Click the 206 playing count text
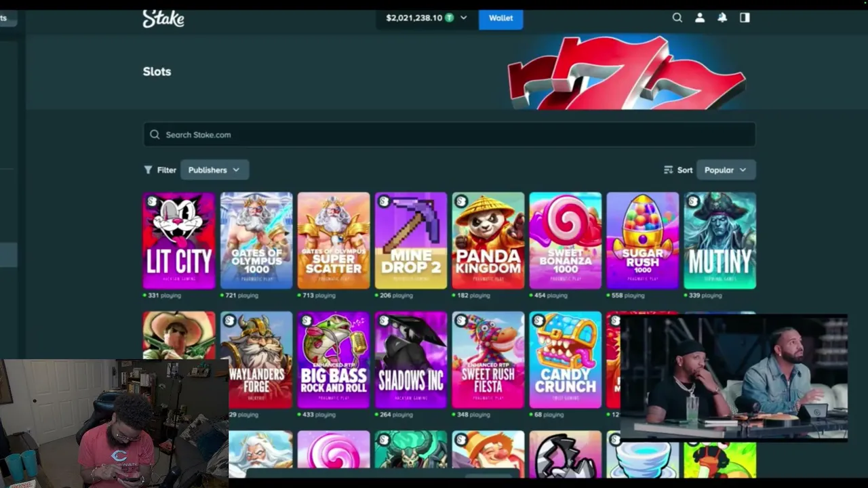 396,296
